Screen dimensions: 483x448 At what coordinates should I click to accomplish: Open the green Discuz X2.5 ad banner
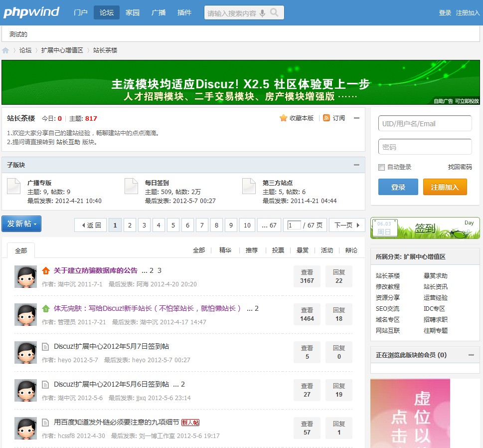coord(241,82)
